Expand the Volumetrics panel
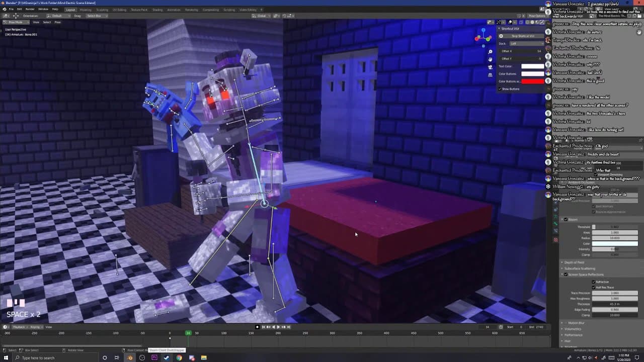Viewport: 644px width, 362px height. point(573,329)
